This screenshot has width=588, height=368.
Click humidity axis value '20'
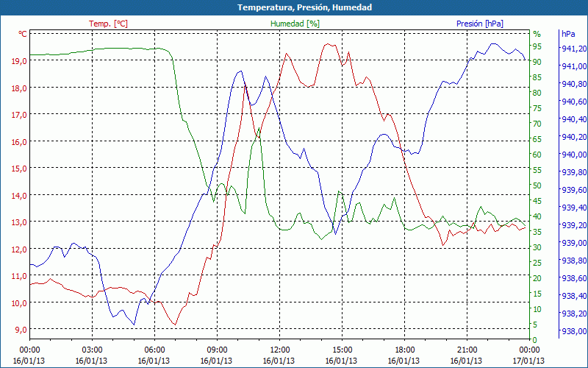click(x=537, y=278)
